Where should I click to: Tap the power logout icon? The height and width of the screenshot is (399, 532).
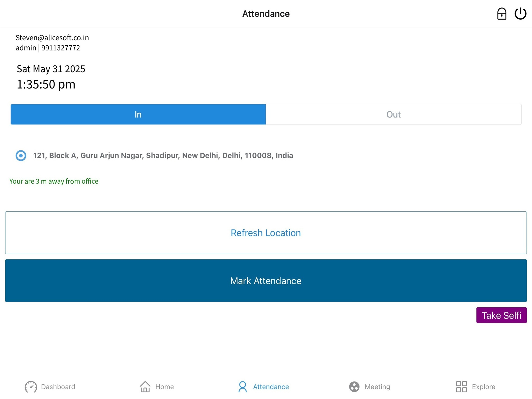coord(520,13)
